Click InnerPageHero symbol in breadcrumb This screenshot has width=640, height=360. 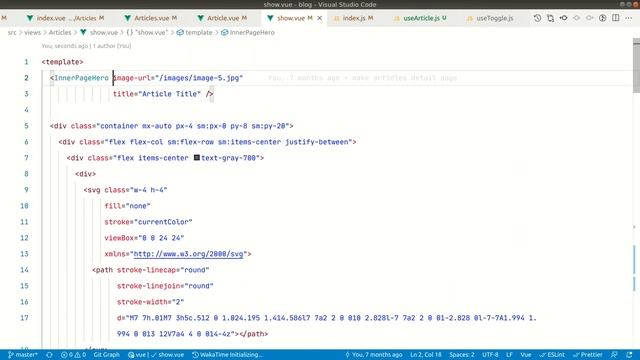click(248, 32)
